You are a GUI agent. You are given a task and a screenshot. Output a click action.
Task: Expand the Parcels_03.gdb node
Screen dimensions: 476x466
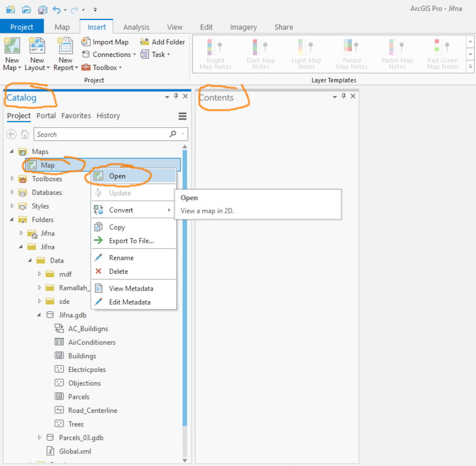(40, 437)
